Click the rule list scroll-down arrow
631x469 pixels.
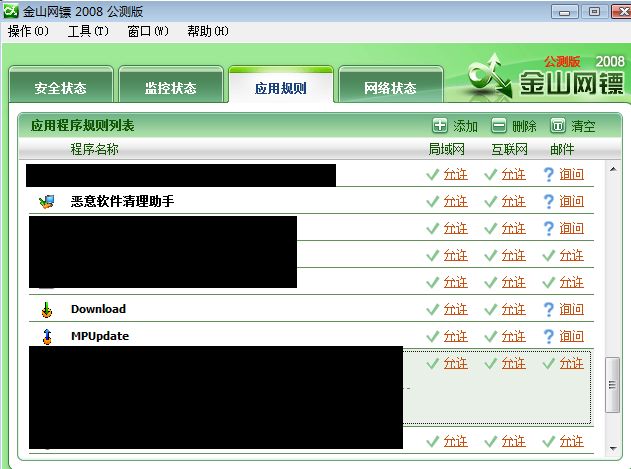tap(613, 448)
